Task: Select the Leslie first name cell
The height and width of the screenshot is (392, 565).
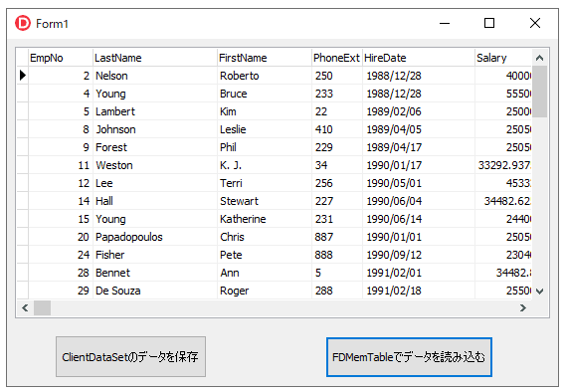Action: 265,129
